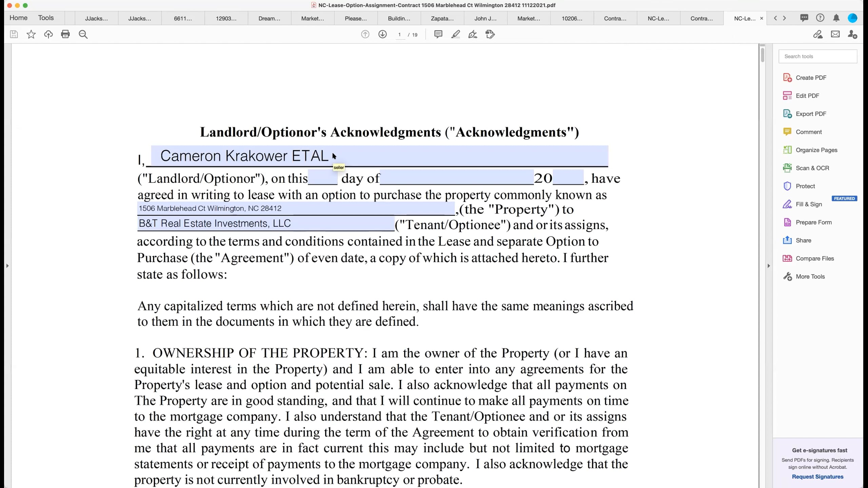Close the active NC-Le... tab
The height and width of the screenshot is (488, 868).
(762, 18)
